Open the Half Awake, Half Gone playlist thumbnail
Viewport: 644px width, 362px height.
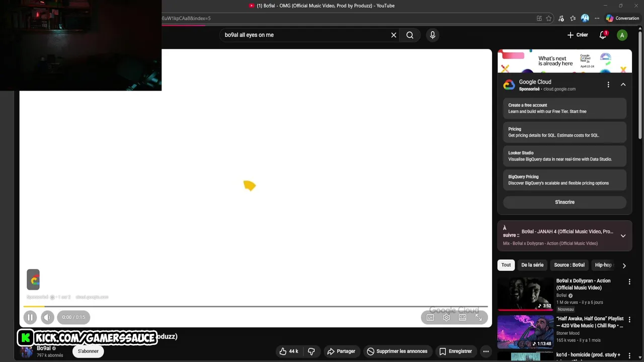525,332
